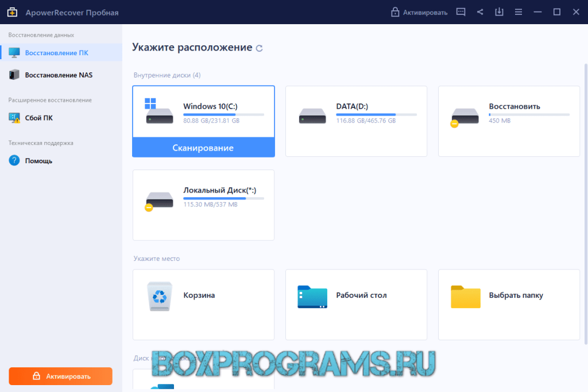Click the refresh icon beside Укажите расположение
The image size is (588, 392).
pyautogui.click(x=260, y=48)
